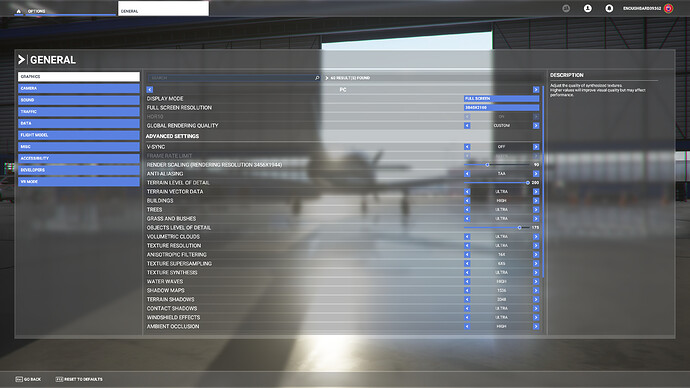Click Reset To Defaults button
The image size is (690, 388).
click(x=79, y=379)
